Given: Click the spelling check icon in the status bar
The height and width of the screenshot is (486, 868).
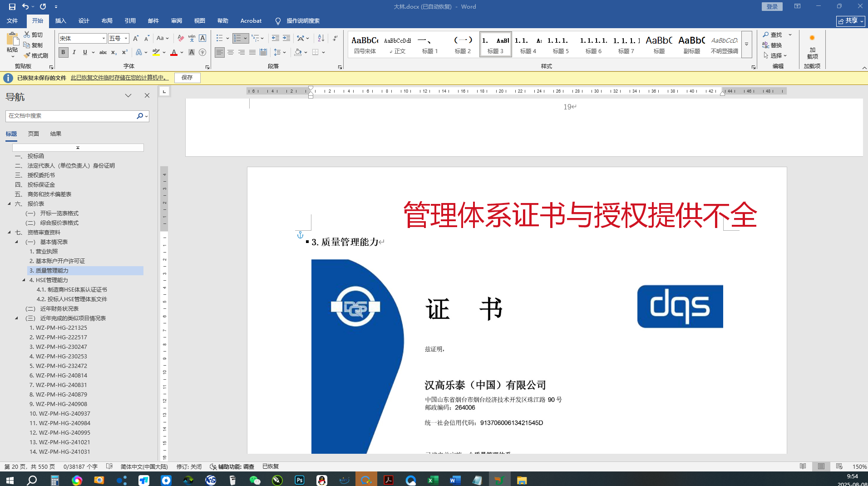Looking at the screenshot, I should point(109,466).
